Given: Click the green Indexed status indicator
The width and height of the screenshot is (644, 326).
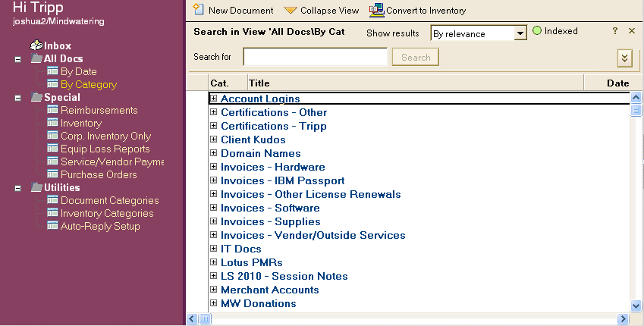Looking at the screenshot, I should [537, 32].
